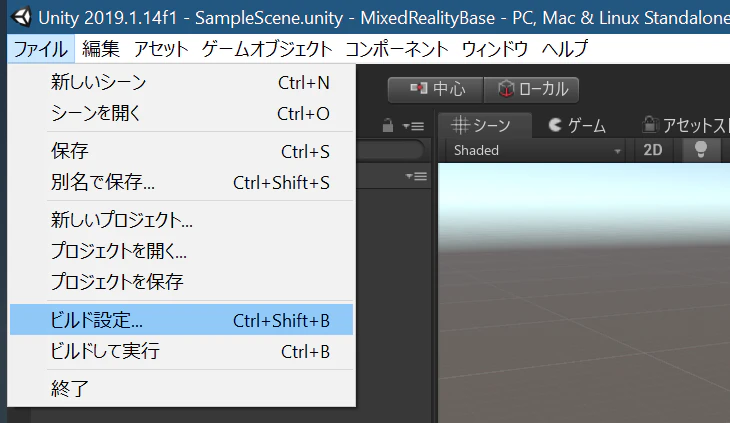Open the lower panel options menu icon

point(416,176)
